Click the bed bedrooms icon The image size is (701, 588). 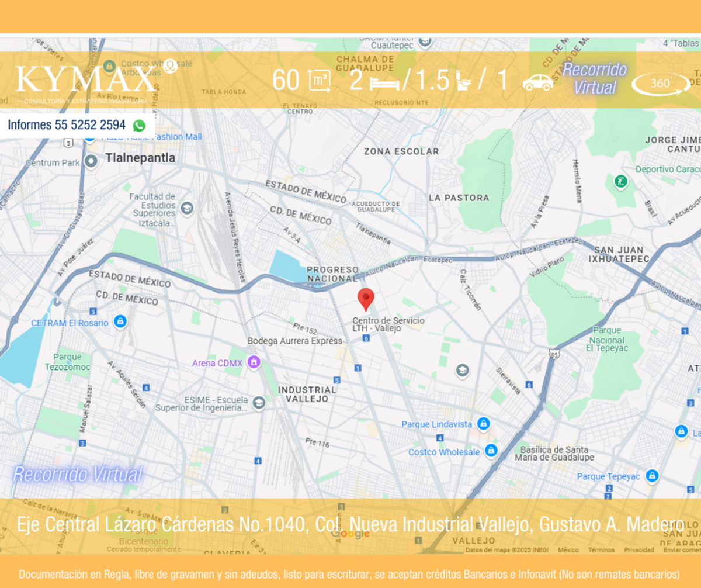point(385,84)
